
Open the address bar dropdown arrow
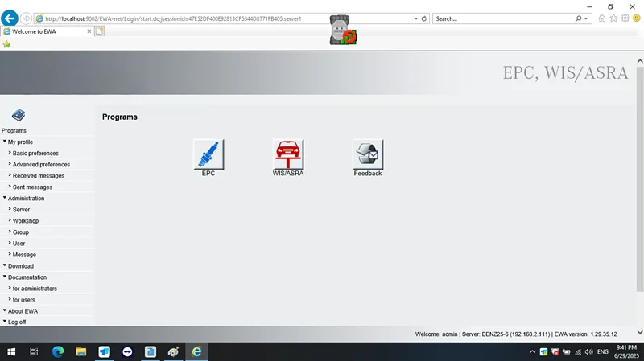point(416,18)
